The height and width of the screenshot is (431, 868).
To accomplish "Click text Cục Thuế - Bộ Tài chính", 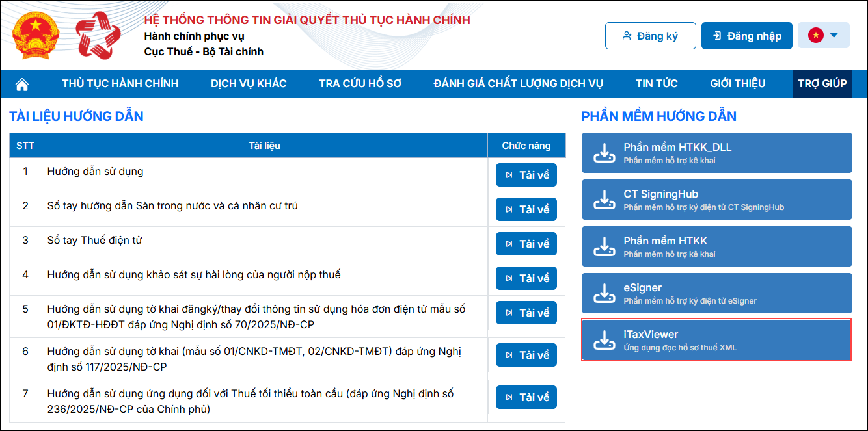I will point(204,51).
